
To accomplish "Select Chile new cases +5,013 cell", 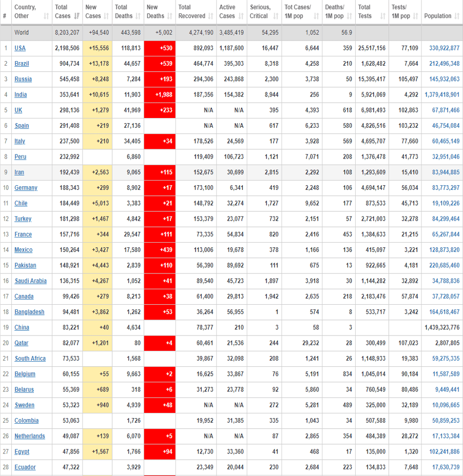I will point(97,203).
